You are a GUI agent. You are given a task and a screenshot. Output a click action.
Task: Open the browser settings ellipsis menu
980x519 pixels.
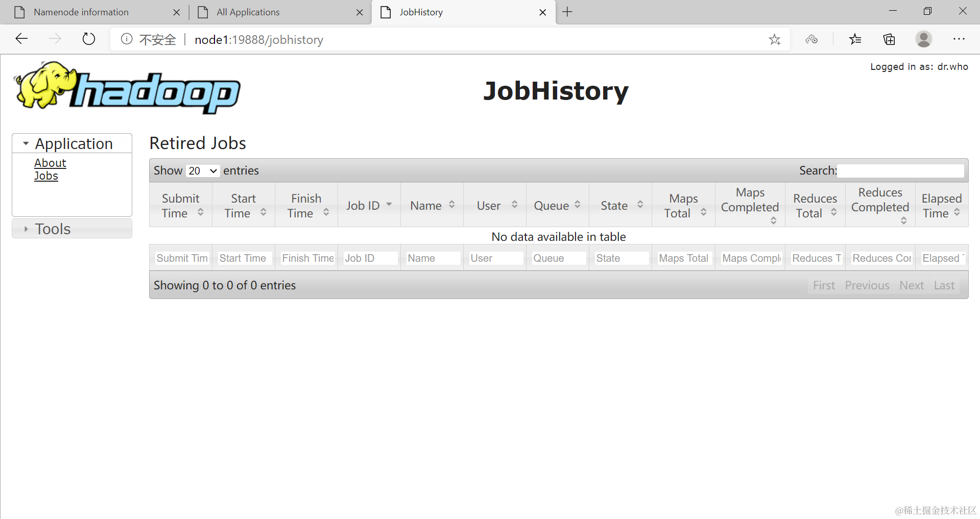tap(959, 39)
